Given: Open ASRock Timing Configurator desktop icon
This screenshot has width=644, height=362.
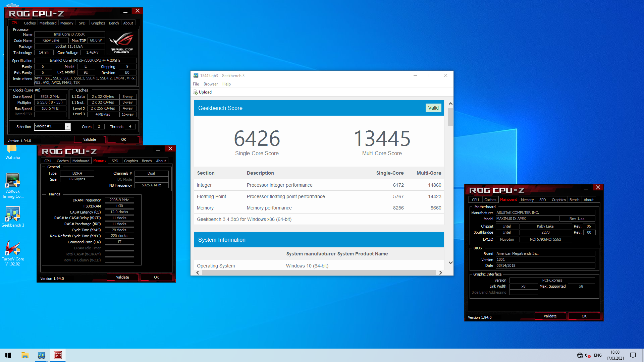Looking at the screenshot, I should pyautogui.click(x=13, y=186).
